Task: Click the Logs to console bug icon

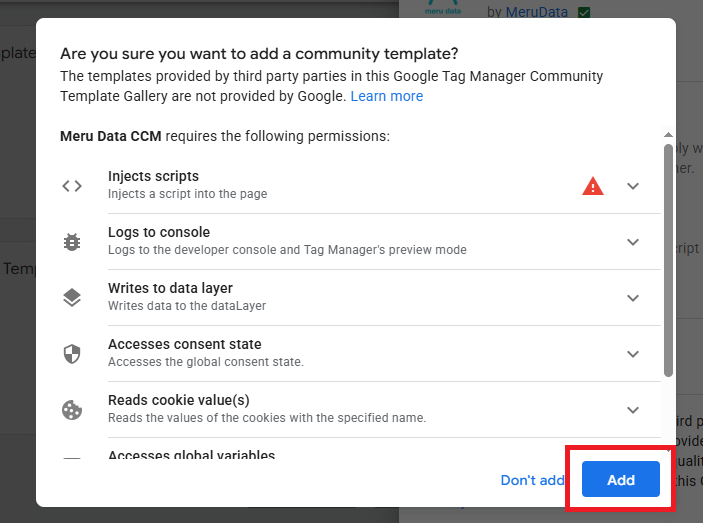Action: click(x=72, y=242)
